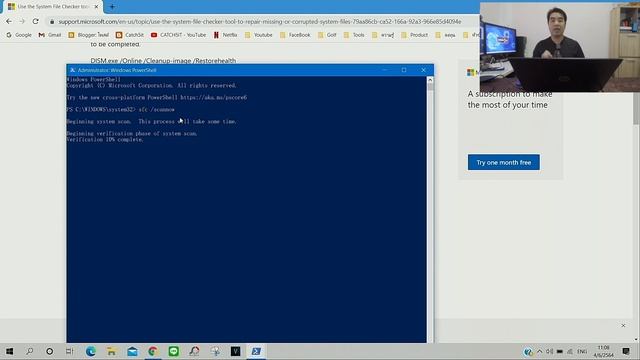Screen dimensions: 640x360
Task: Launch Microsoft Edge from taskbar
Action: click(91, 351)
